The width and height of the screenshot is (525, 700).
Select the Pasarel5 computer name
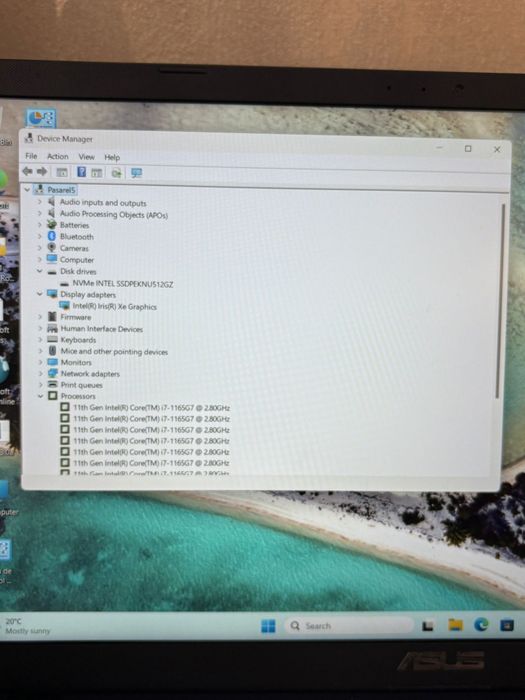61,190
